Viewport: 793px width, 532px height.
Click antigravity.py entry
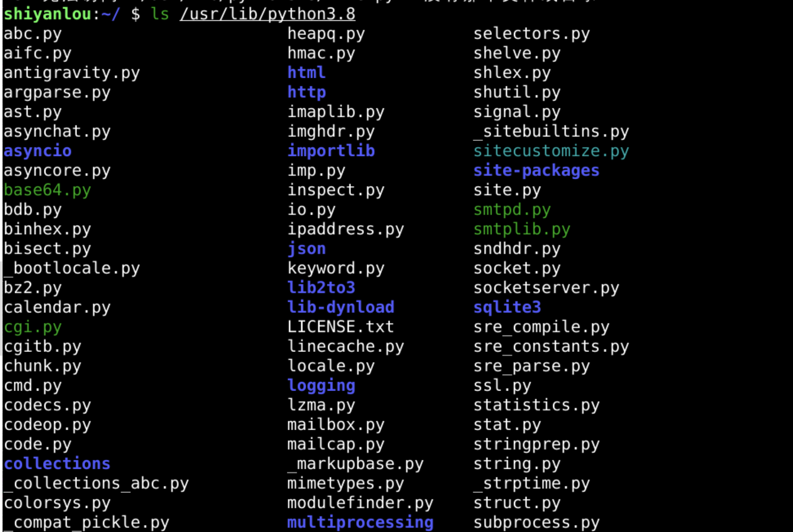coord(72,73)
